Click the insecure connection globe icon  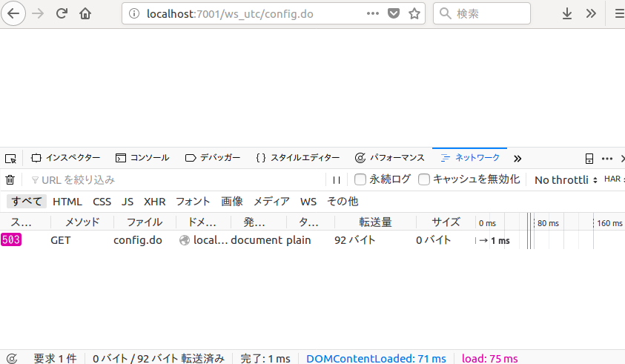[x=184, y=240]
